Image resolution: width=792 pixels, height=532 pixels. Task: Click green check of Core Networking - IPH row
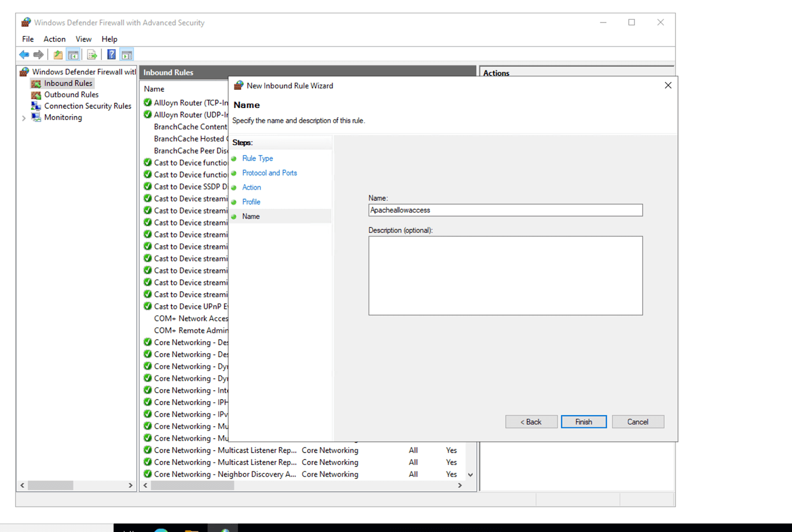pyautogui.click(x=148, y=402)
